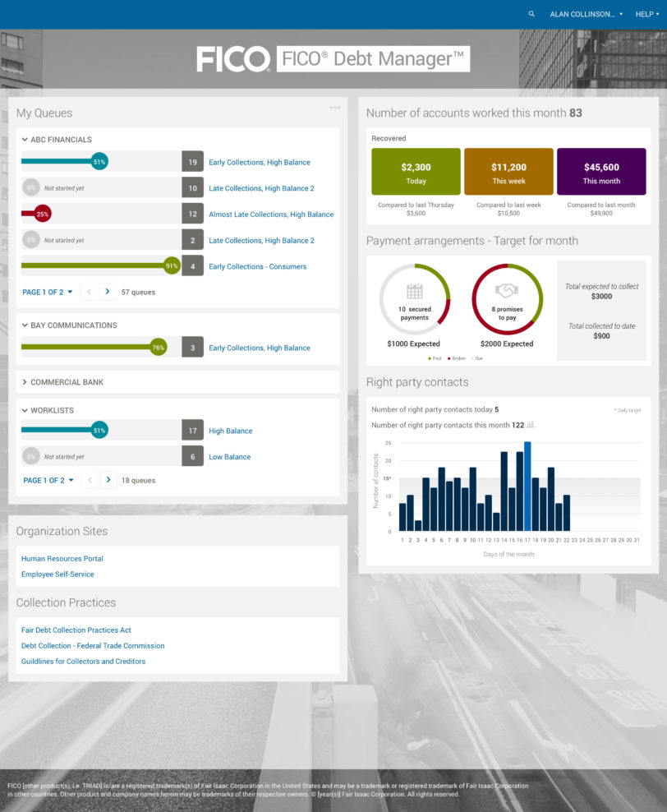The height and width of the screenshot is (812, 667).
Task: Open the Almost Late Collections, High Balance queue
Action: click(x=271, y=215)
